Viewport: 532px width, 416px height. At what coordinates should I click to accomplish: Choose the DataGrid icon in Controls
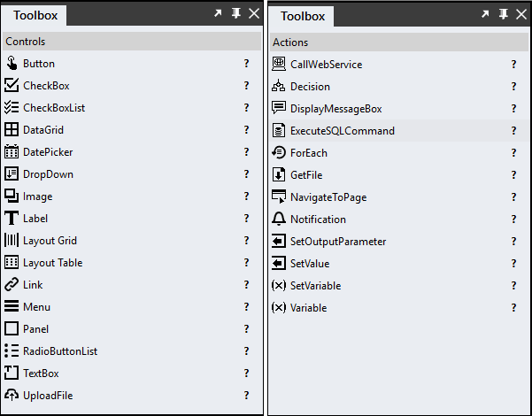click(x=12, y=129)
